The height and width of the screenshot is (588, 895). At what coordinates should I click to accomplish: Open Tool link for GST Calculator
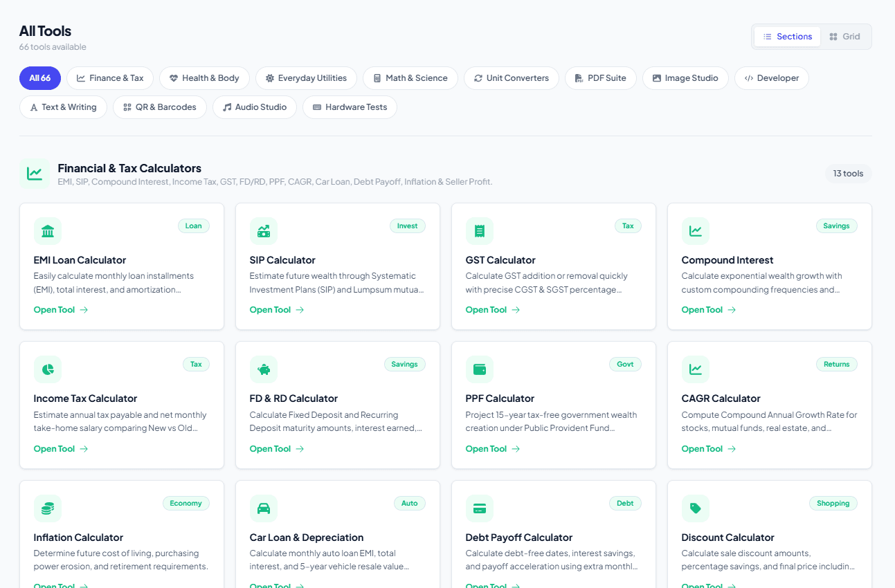pyautogui.click(x=493, y=310)
